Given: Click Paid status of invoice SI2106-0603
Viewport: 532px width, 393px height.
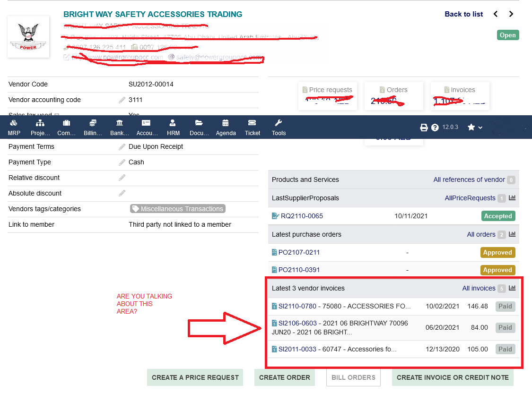Looking at the screenshot, I should tap(505, 327).
